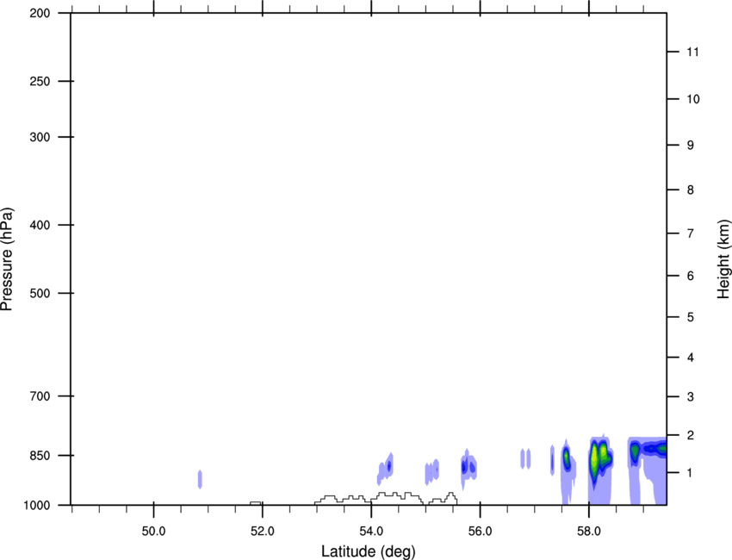Click the 56.0 latitude label
The image size is (732, 560).
pos(480,532)
